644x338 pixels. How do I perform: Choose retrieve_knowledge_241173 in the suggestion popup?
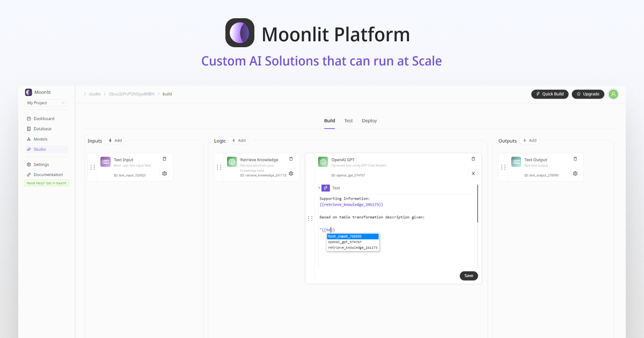(x=353, y=248)
